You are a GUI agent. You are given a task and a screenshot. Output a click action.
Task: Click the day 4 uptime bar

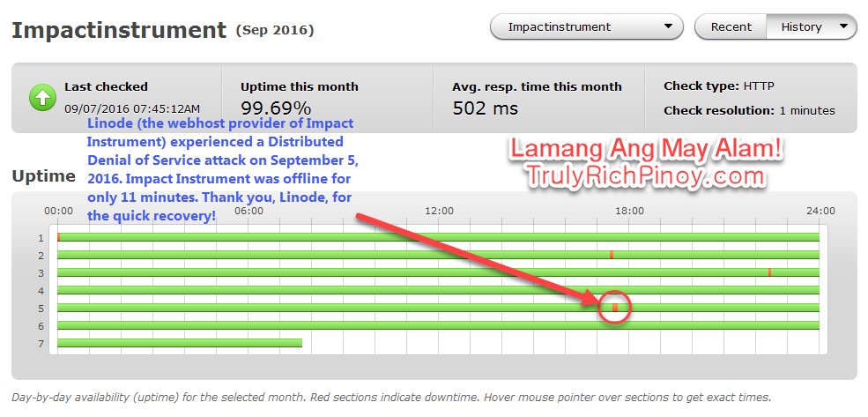(x=438, y=290)
